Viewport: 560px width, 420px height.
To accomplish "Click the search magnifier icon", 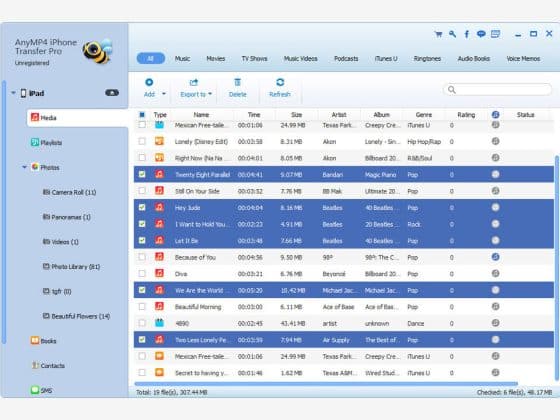I will tap(452, 90).
